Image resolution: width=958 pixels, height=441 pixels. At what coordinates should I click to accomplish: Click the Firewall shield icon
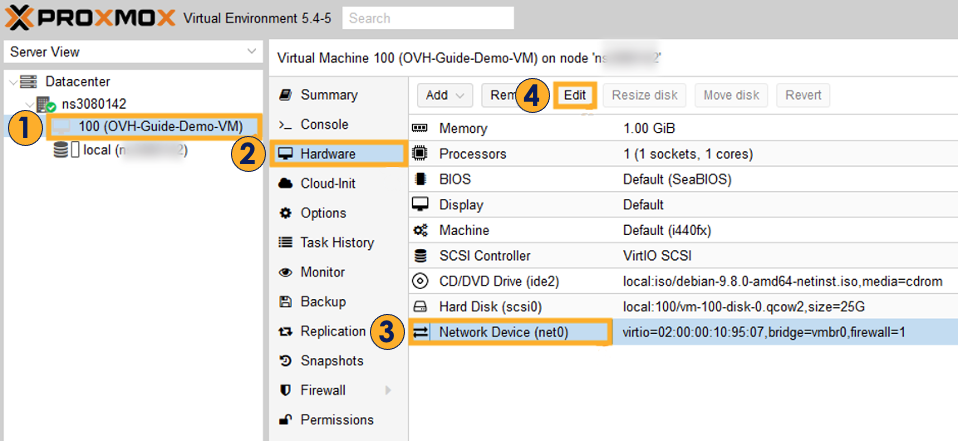(x=285, y=390)
